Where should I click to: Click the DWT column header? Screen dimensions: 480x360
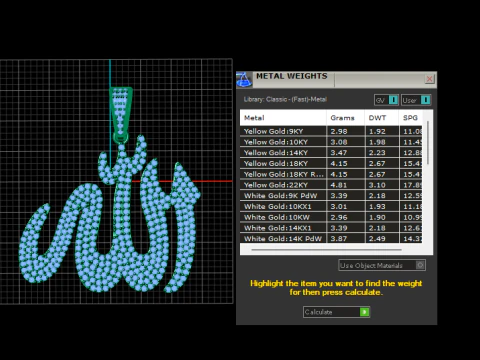(x=382, y=118)
